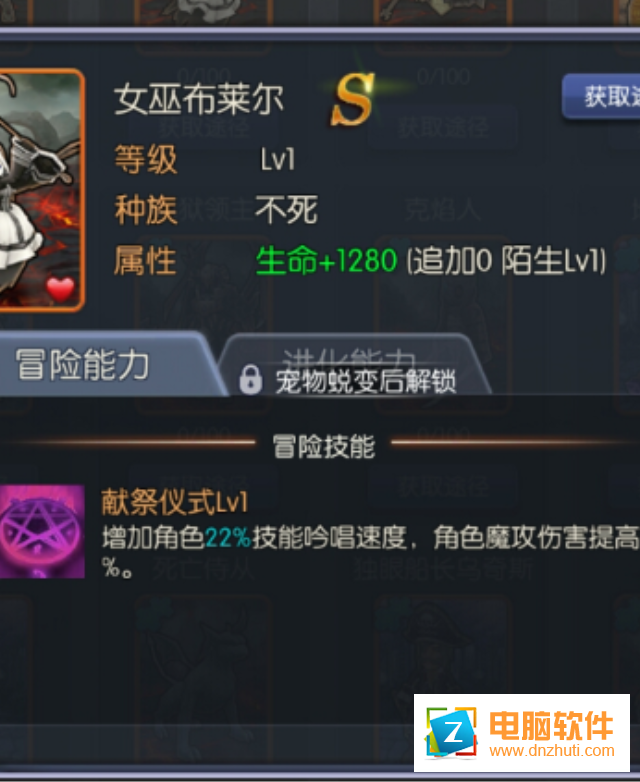Click the red heart on pet portrait
This screenshot has height=782, width=640.
tap(60, 289)
